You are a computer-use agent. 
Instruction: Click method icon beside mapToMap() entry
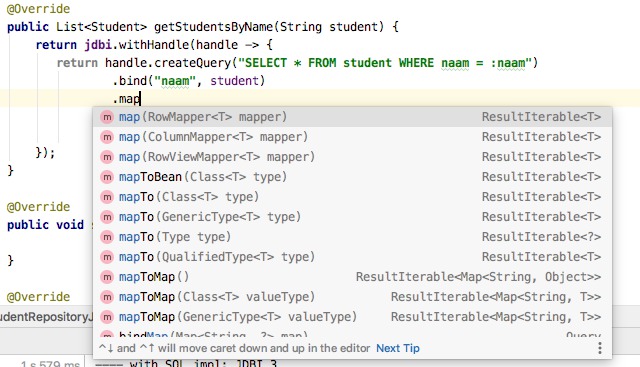click(107, 277)
